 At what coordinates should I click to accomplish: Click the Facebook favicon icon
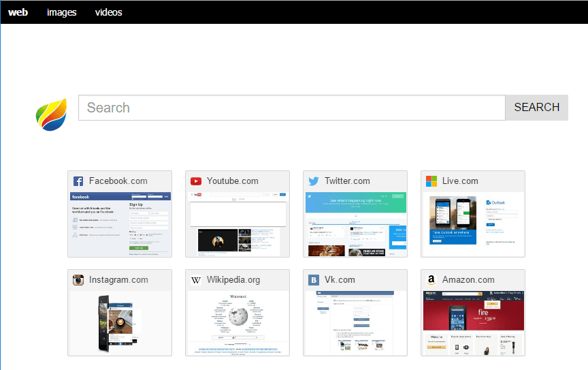click(78, 181)
